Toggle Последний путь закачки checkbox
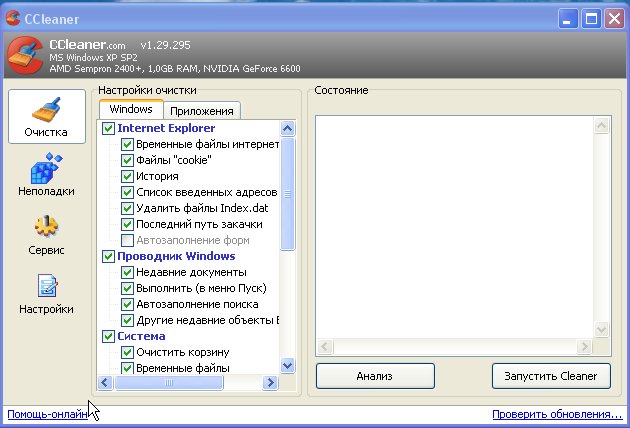Viewport: 630px width, 428px height. tap(127, 224)
